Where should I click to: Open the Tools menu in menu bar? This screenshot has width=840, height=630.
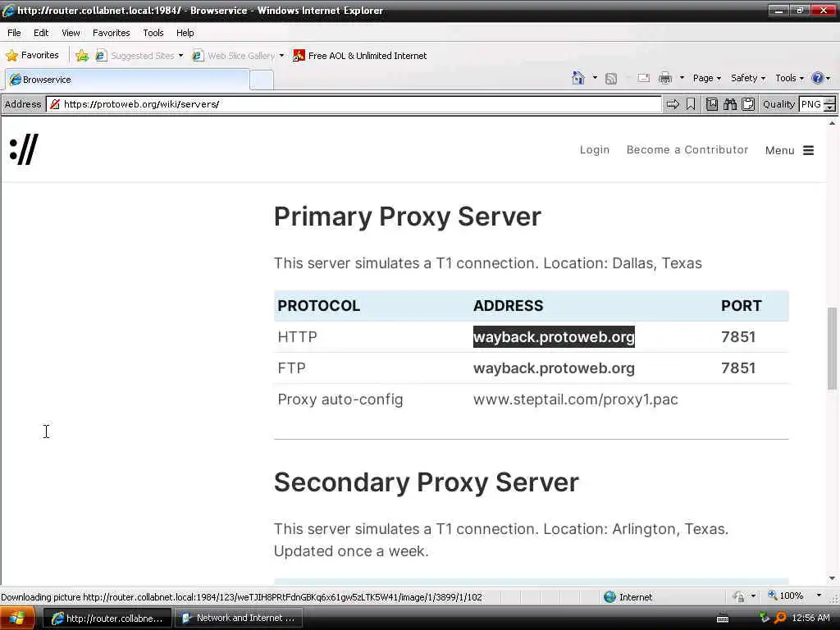point(153,33)
